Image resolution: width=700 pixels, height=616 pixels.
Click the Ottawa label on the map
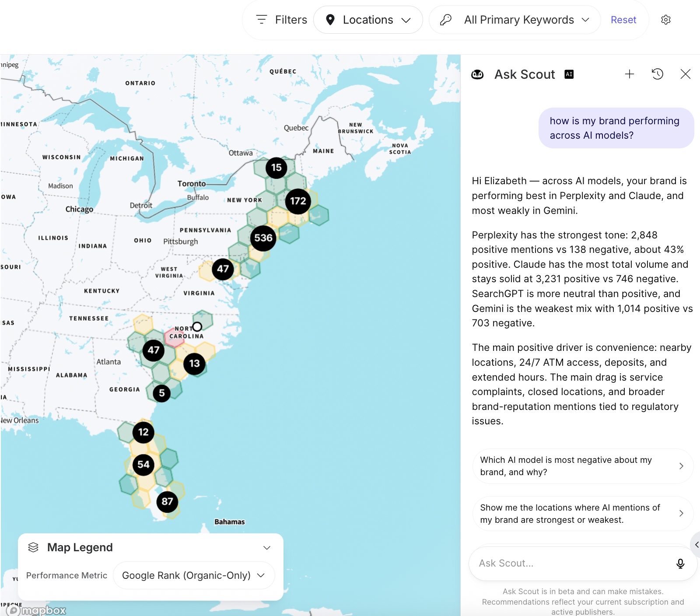tap(241, 153)
